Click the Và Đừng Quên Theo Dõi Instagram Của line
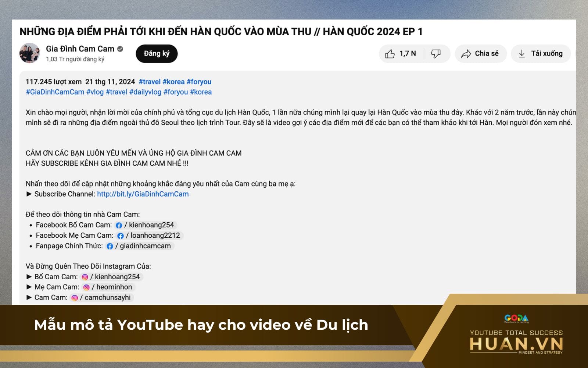The image size is (588, 368). click(x=88, y=266)
